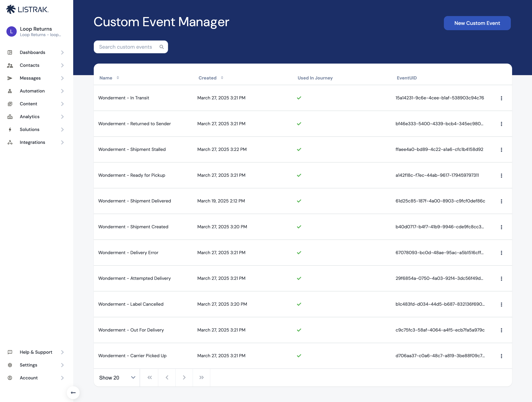
Task: Select the EventUID starting with ffaee4a0
Action: tap(439, 149)
